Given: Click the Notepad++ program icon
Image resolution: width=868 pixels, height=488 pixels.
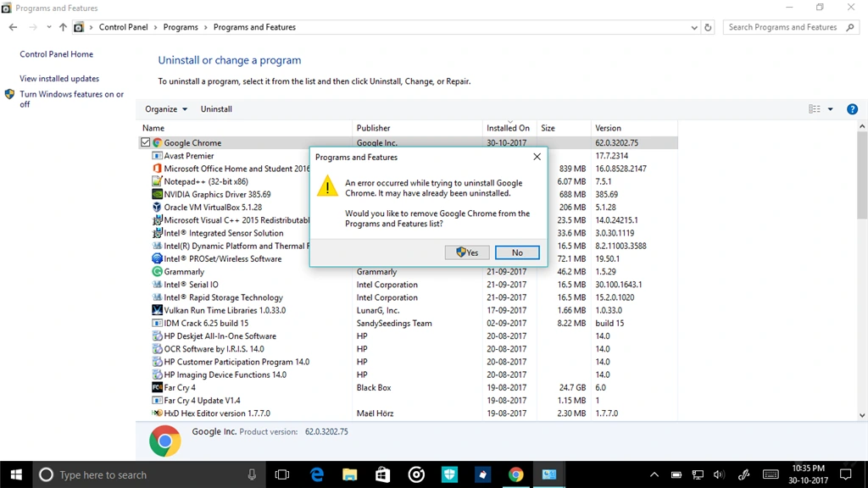Looking at the screenshot, I should [156, 181].
